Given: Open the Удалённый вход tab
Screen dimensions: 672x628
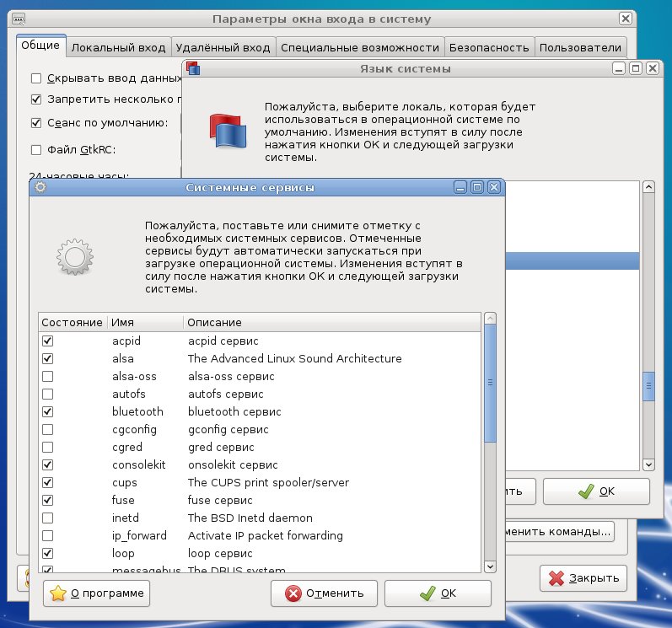Looking at the screenshot, I should coord(223,47).
